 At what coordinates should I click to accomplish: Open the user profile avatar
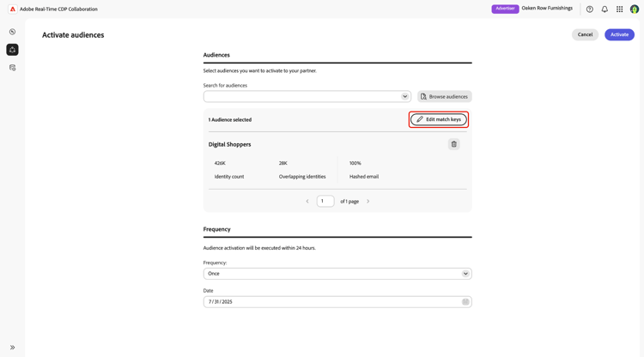(x=635, y=9)
